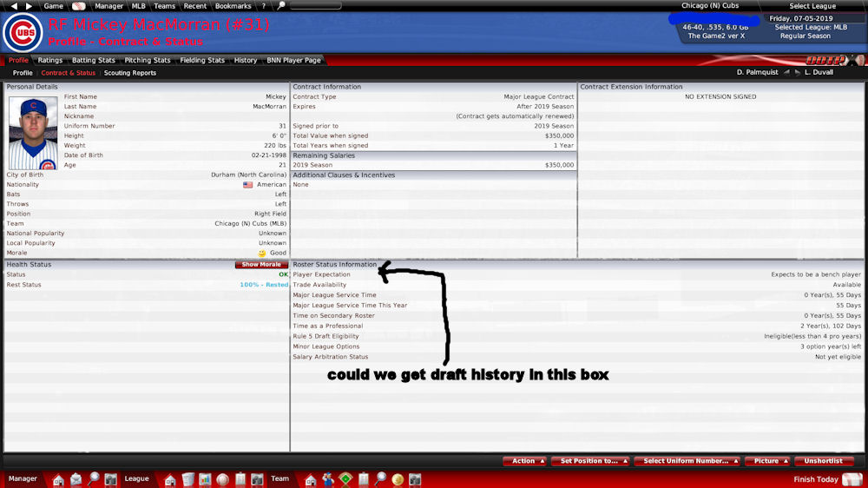Open Manager photo icon before League label
Image resolution: width=868 pixels, height=488 pixels.
point(111,479)
